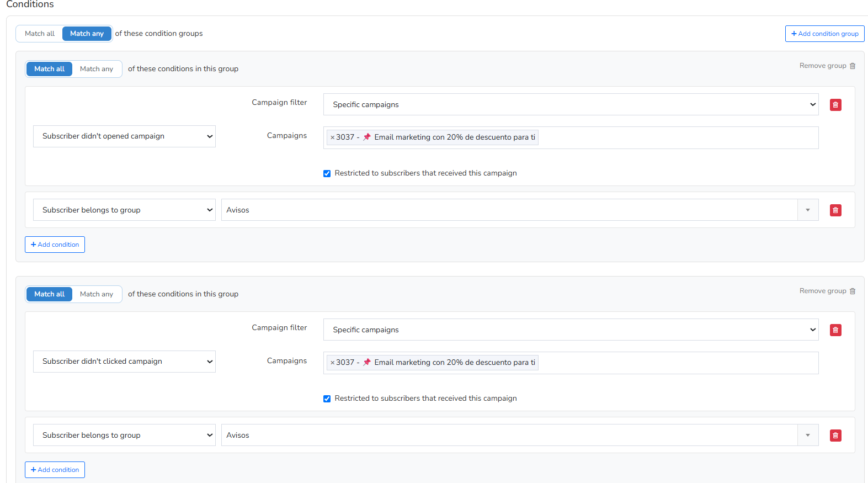
Task: Remove the group containing the didn't-clicked condition
Action: pyautogui.click(x=827, y=291)
